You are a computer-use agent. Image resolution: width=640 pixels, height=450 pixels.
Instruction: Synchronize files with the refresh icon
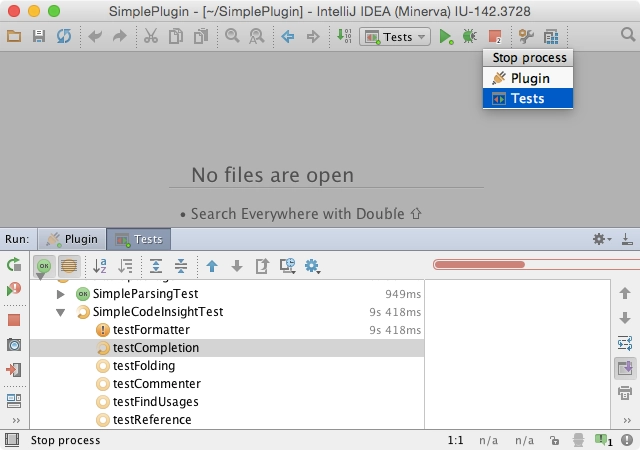(64, 36)
